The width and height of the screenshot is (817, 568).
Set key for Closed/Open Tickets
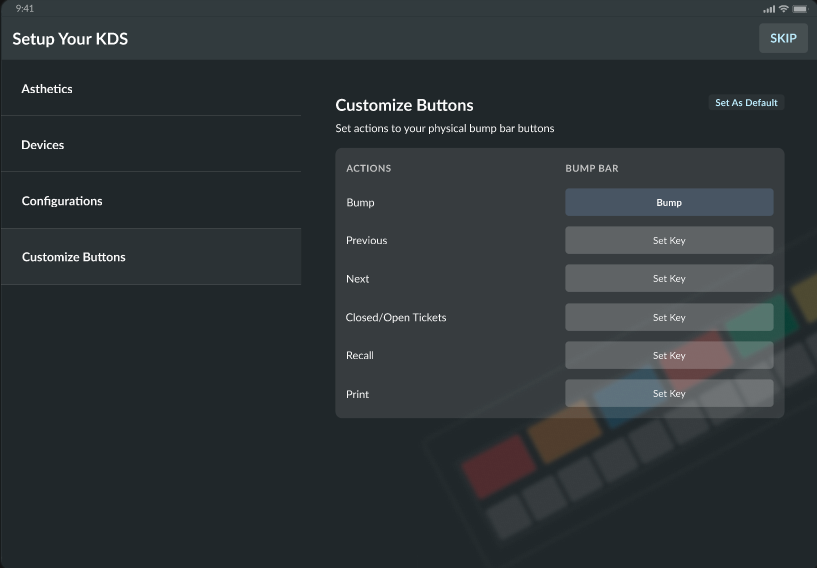669,318
